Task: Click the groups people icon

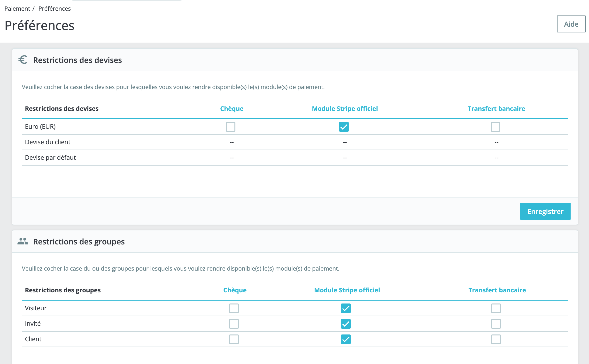Action: click(23, 241)
